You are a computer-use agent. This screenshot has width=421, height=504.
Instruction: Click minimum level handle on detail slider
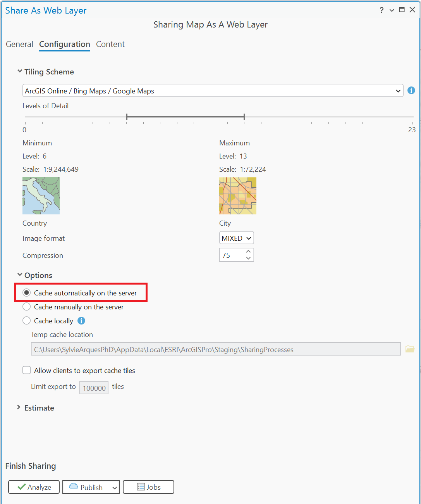pos(127,116)
